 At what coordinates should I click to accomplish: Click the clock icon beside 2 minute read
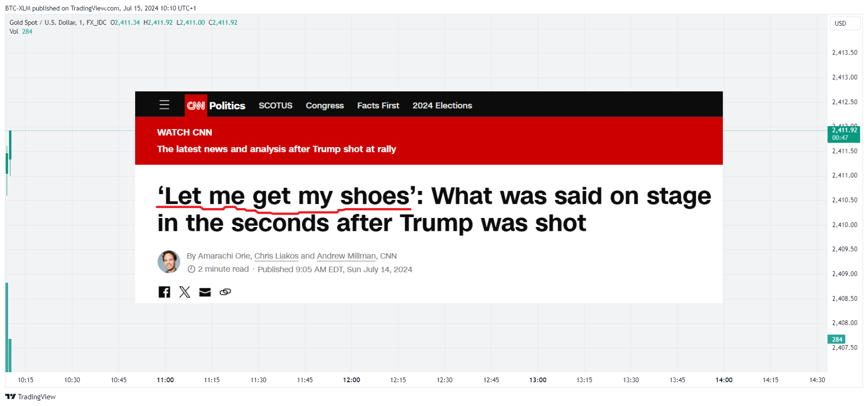[191, 269]
